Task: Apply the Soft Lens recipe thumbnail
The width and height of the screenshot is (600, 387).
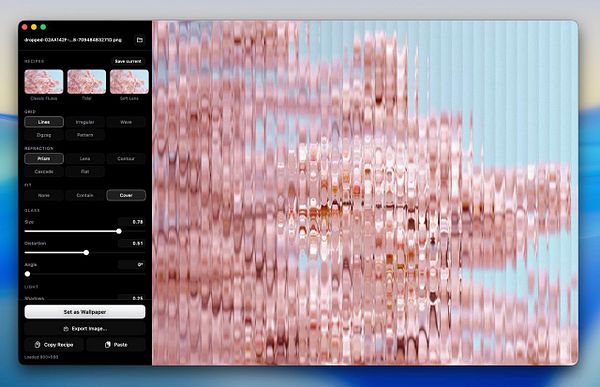Action: (x=129, y=82)
